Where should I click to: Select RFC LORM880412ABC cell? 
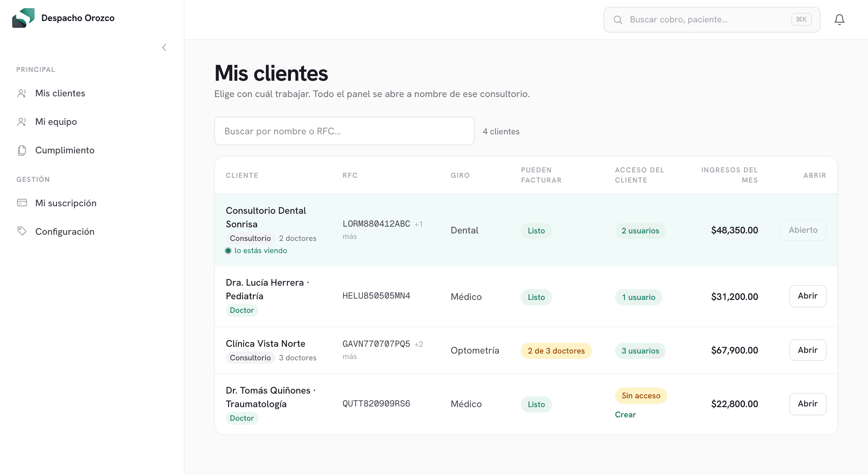click(376, 224)
